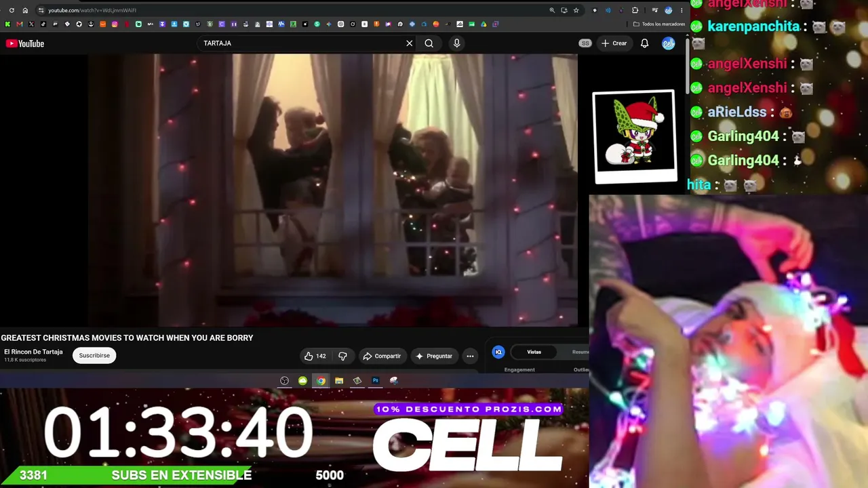Open the X (Twitter) bookmark
Image resolution: width=868 pixels, height=488 pixels.
click(x=31, y=24)
